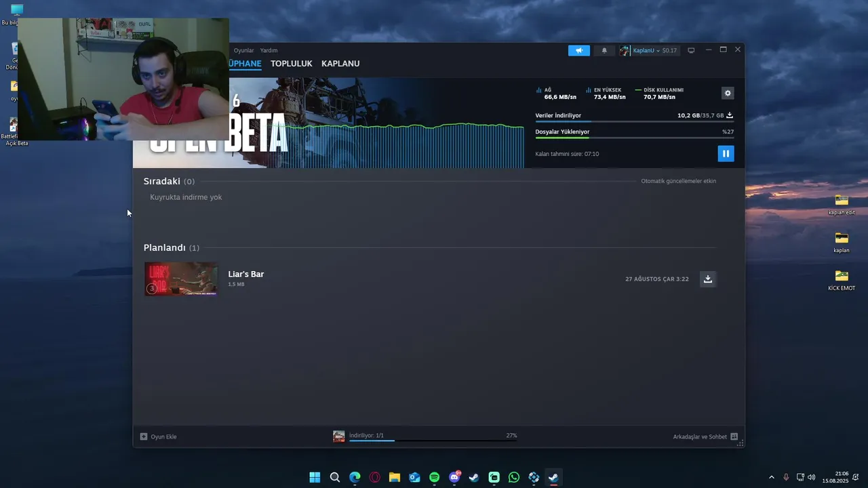
Task: Click the bottom bar game thumbnail
Action: (x=339, y=437)
